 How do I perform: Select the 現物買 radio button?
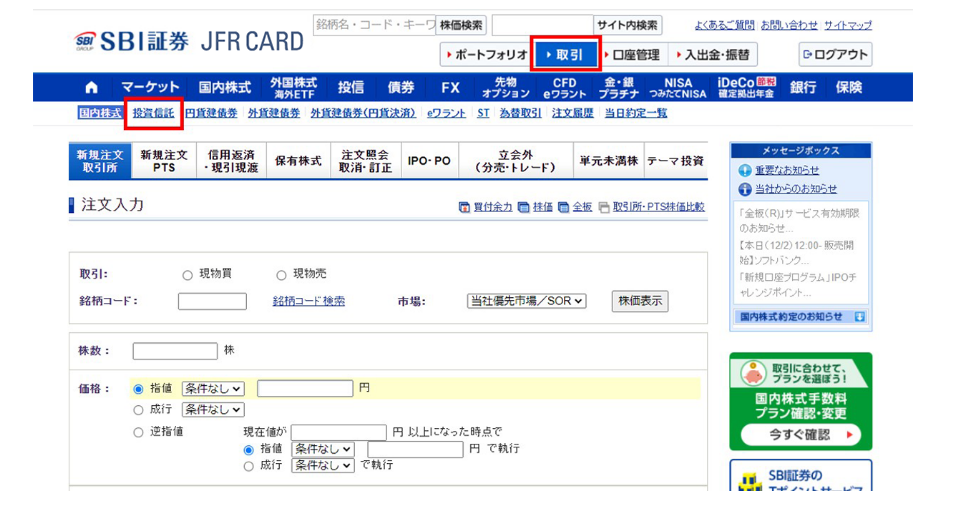[187, 275]
